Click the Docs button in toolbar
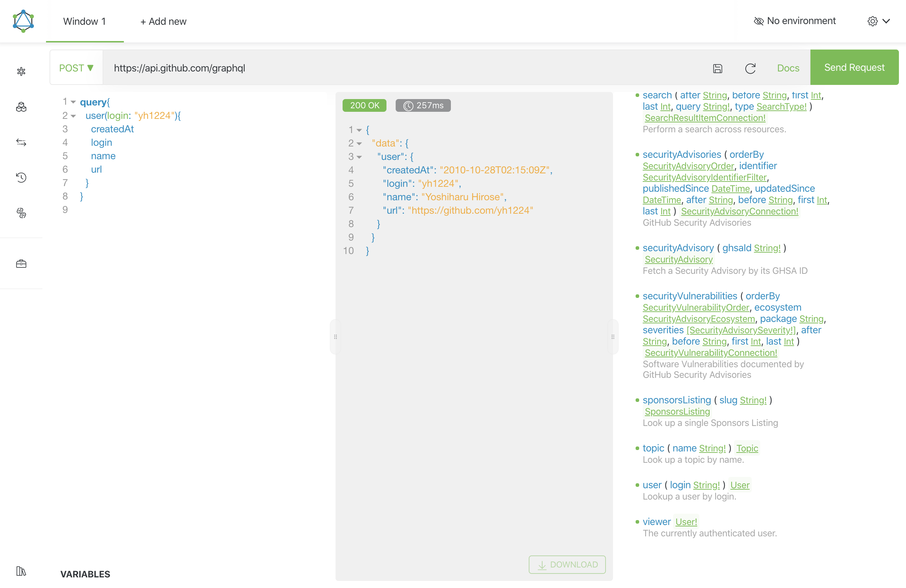The height and width of the screenshot is (588, 906). click(788, 67)
